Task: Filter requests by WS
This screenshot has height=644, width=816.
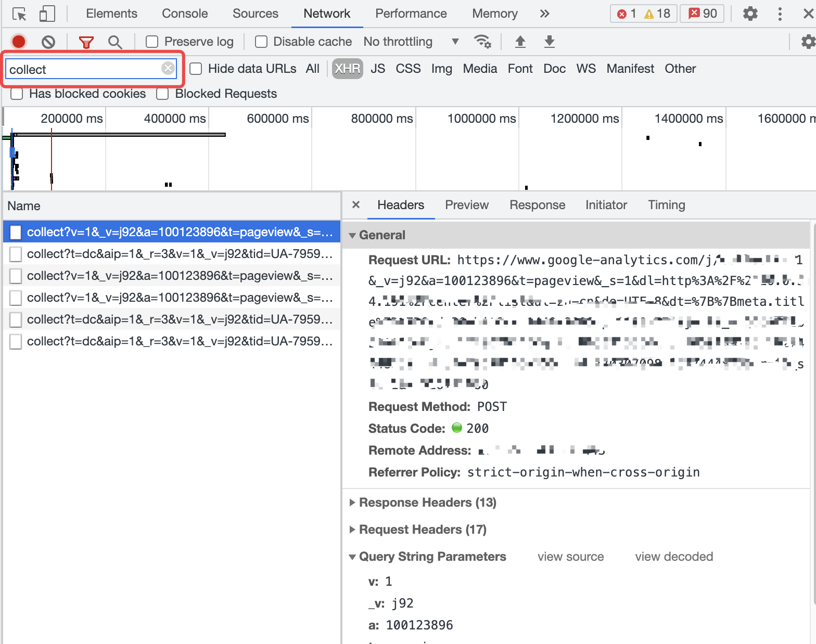Action: tap(586, 69)
